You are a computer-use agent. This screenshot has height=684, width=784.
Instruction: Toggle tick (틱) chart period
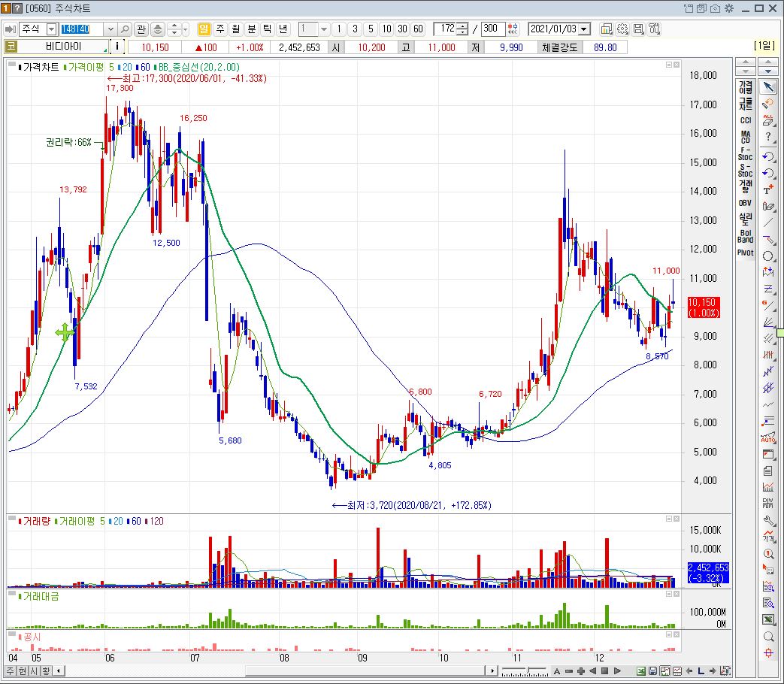(x=268, y=29)
